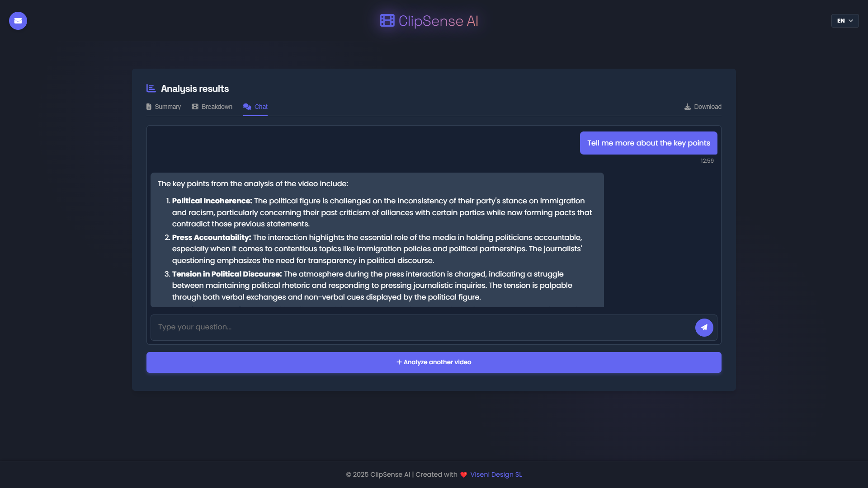Click the ClipSense AI film logo icon
Screen dimensions: 868x488
point(387,21)
